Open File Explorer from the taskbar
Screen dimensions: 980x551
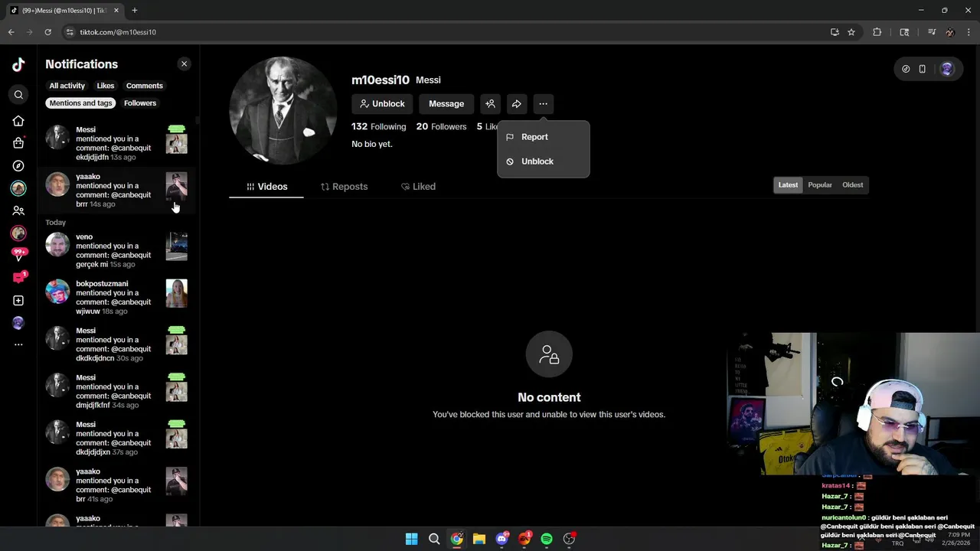tap(479, 539)
